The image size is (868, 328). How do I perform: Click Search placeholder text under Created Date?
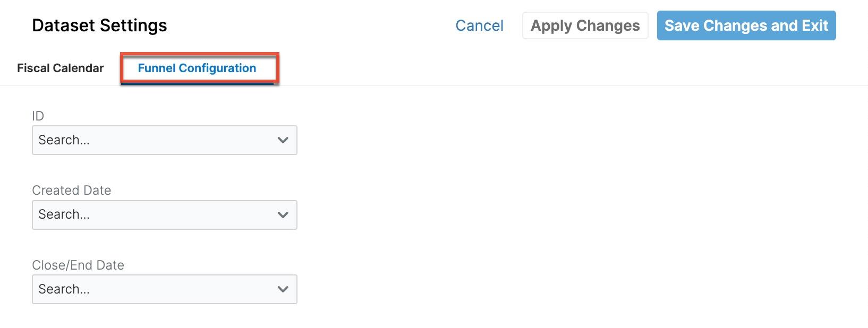64,214
